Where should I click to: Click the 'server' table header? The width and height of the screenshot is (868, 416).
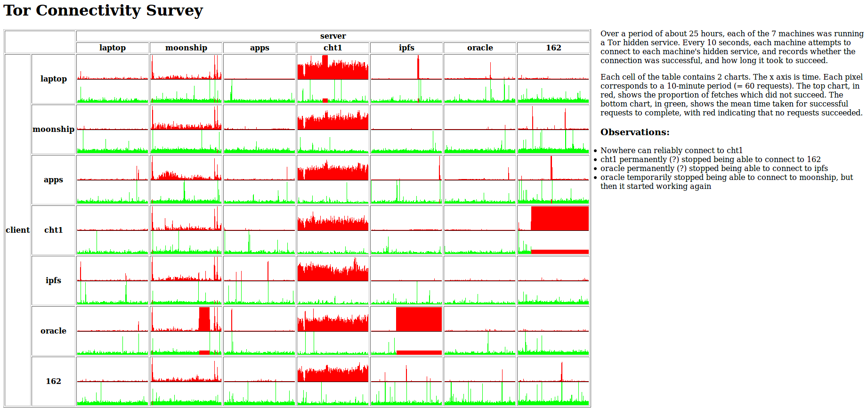click(333, 36)
